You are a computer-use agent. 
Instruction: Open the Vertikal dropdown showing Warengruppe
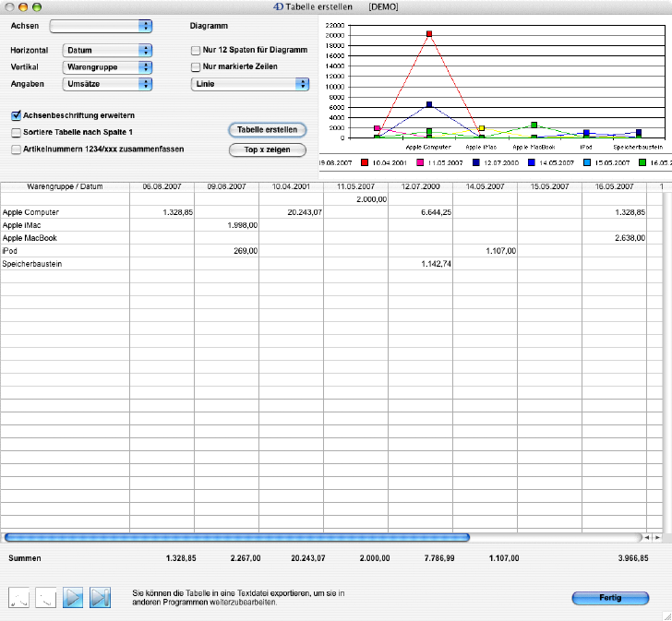point(106,67)
